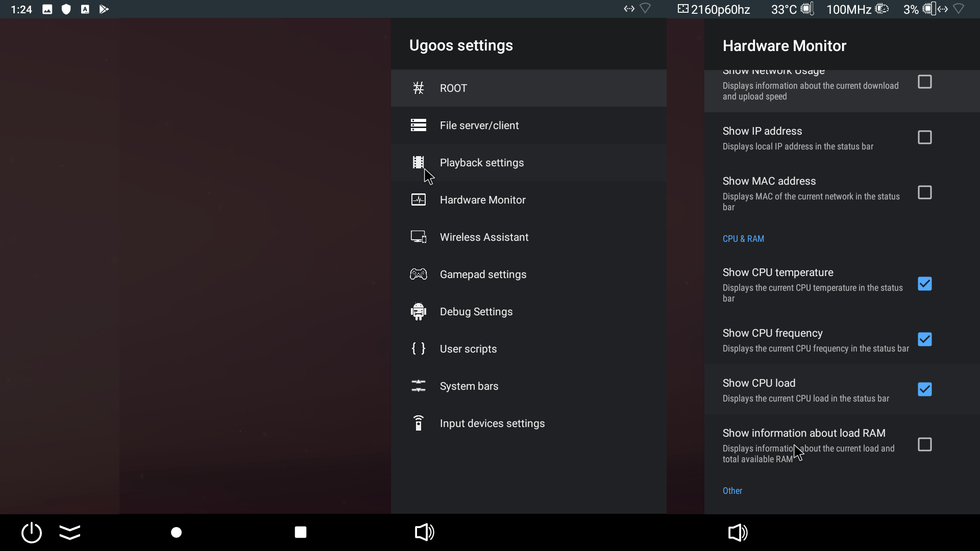Tap the round Home button

[176, 532]
